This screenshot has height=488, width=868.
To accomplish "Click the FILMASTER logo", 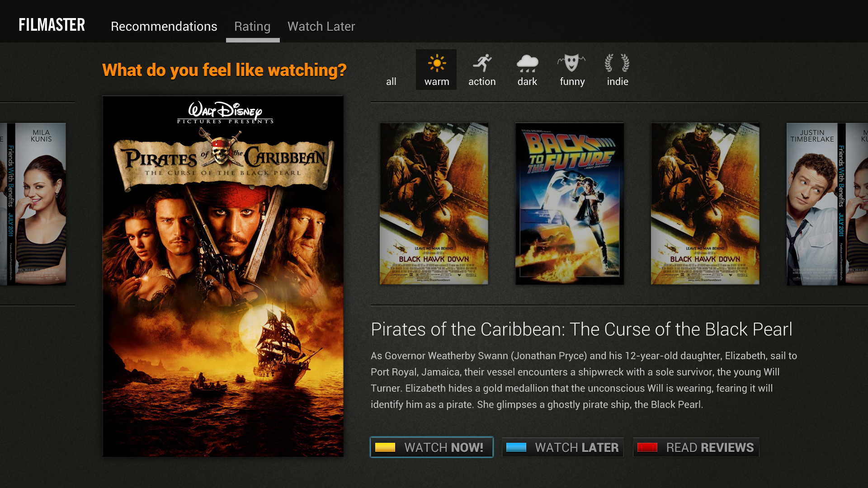I will pos(52,25).
